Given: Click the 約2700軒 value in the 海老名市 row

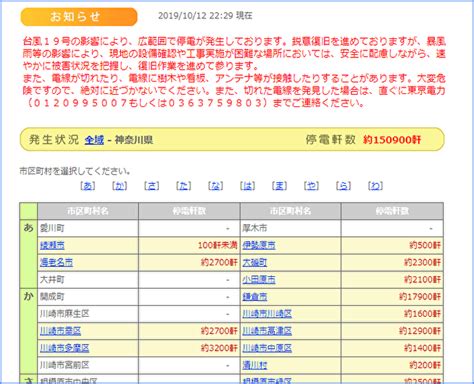Looking at the screenshot, I should click(219, 263).
